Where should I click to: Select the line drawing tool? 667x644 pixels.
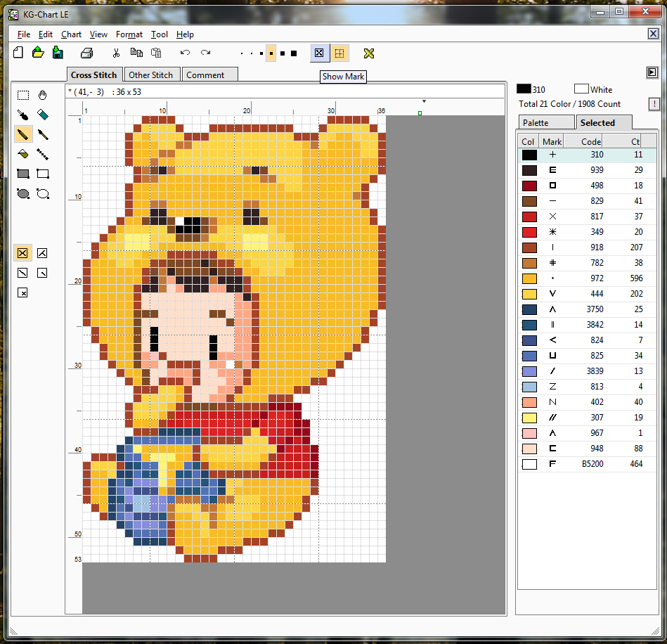pos(43,154)
